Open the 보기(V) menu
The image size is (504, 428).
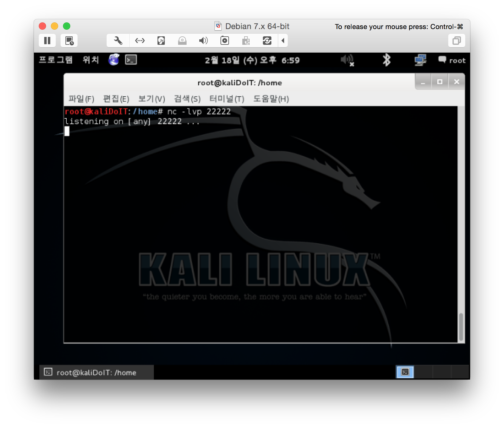click(152, 99)
